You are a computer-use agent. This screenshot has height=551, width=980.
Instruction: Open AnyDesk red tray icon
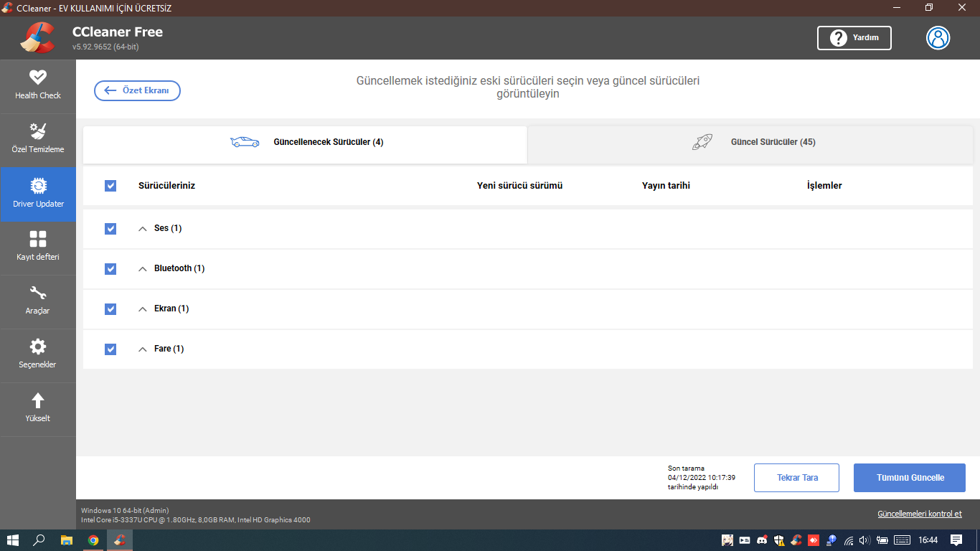(814, 540)
